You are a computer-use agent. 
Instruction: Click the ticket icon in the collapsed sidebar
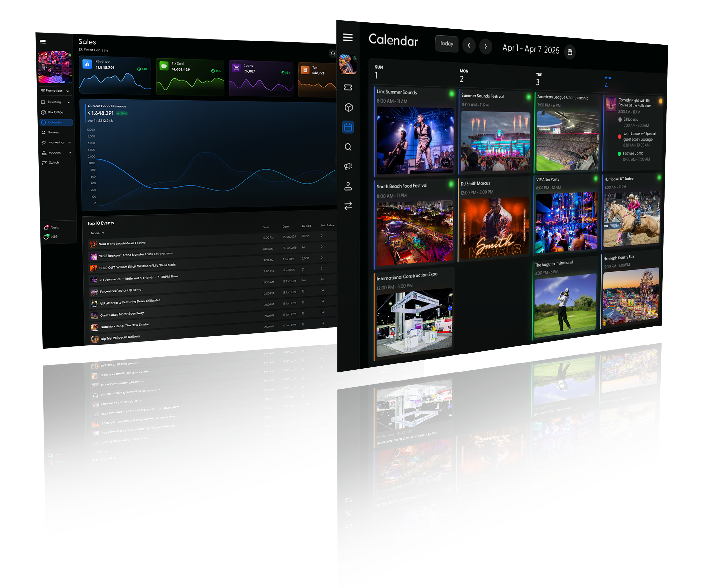(348, 87)
